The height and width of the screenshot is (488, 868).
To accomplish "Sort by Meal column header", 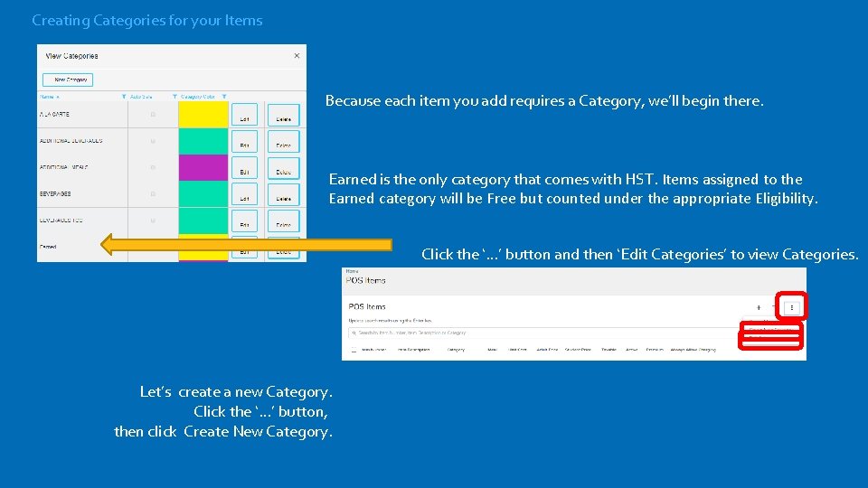I will coord(492,350).
